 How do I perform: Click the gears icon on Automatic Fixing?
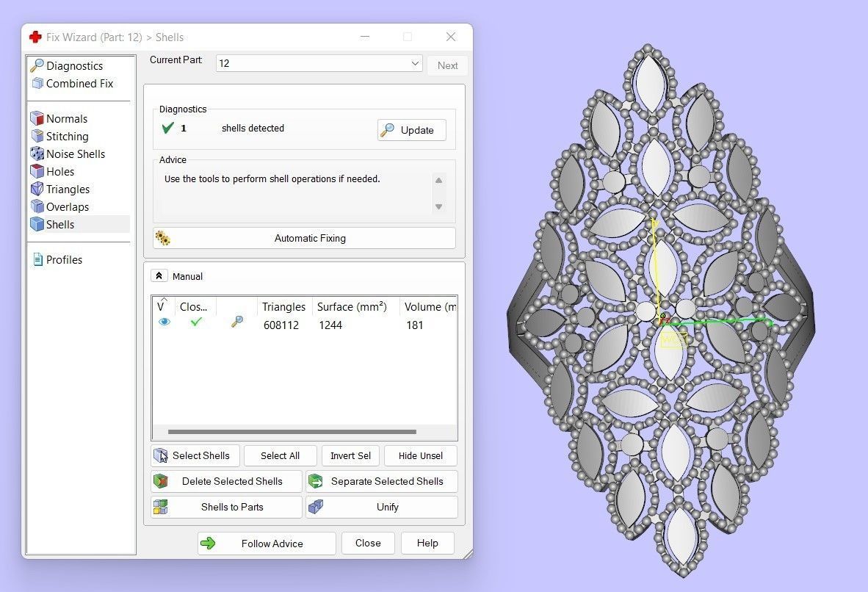tap(163, 238)
